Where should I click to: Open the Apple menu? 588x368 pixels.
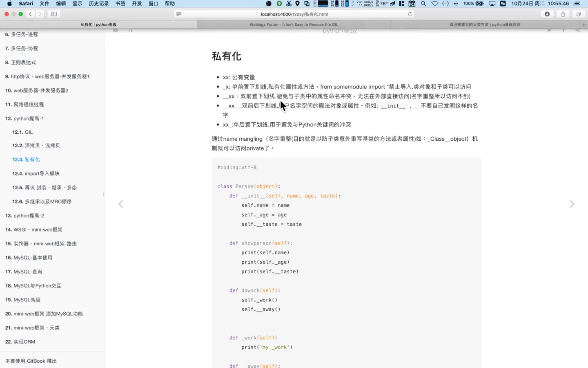pyautogui.click(x=9, y=3)
